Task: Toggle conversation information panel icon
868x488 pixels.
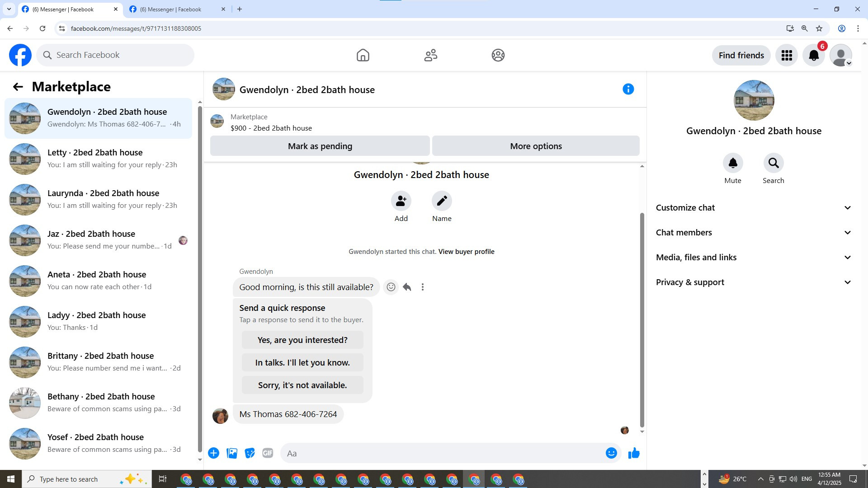Action: (x=628, y=89)
